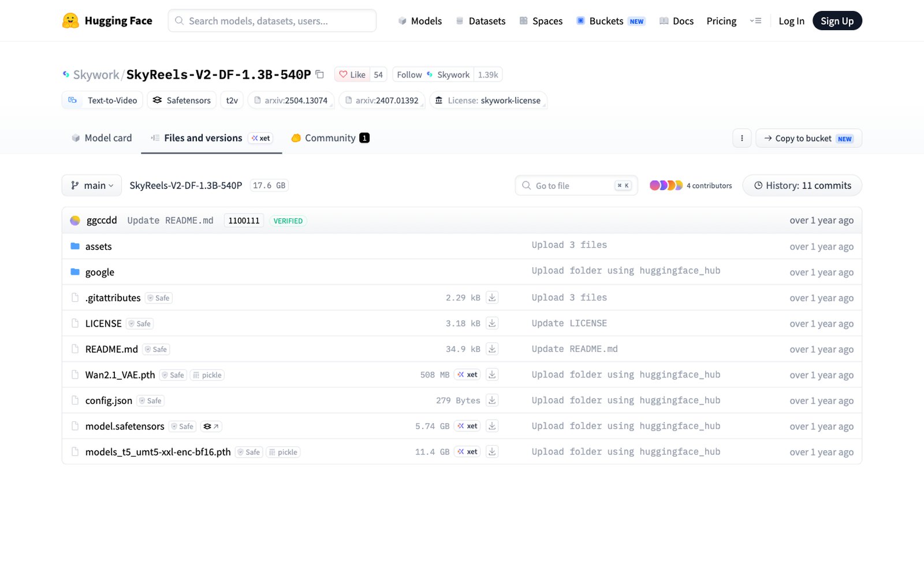Image resolution: width=924 pixels, height=578 pixels.
Task: Click the contributors avatar group
Action: (x=666, y=186)
